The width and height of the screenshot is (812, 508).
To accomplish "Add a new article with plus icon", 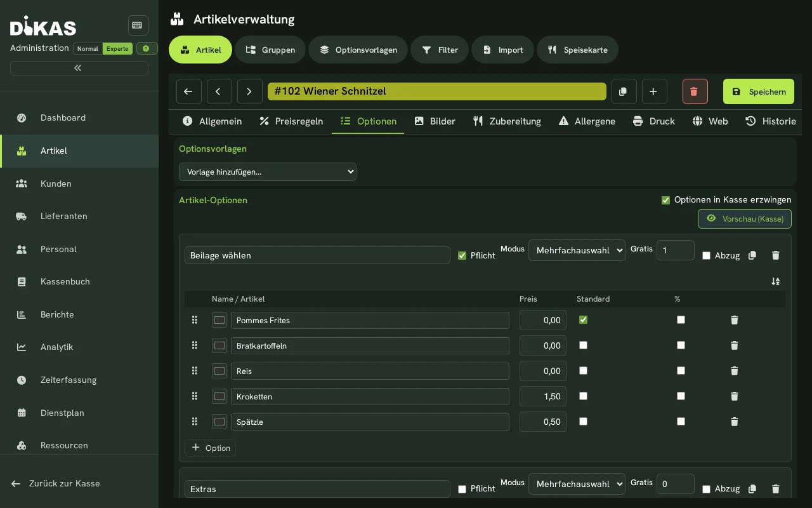I will point(655,91).
